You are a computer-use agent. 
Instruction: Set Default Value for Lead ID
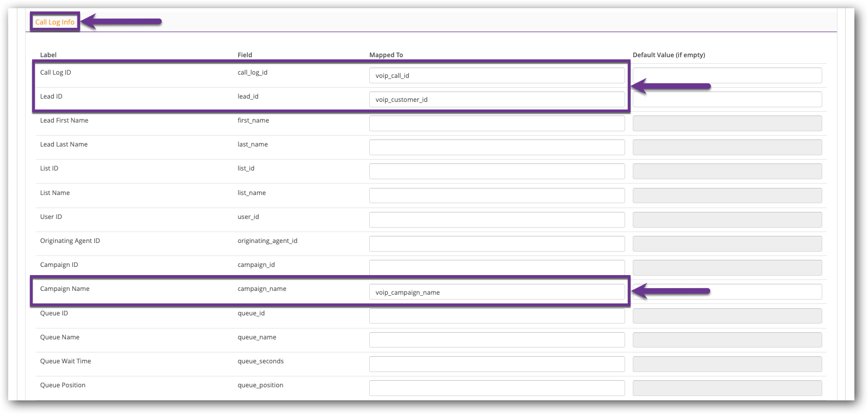(x=727, y=100)
